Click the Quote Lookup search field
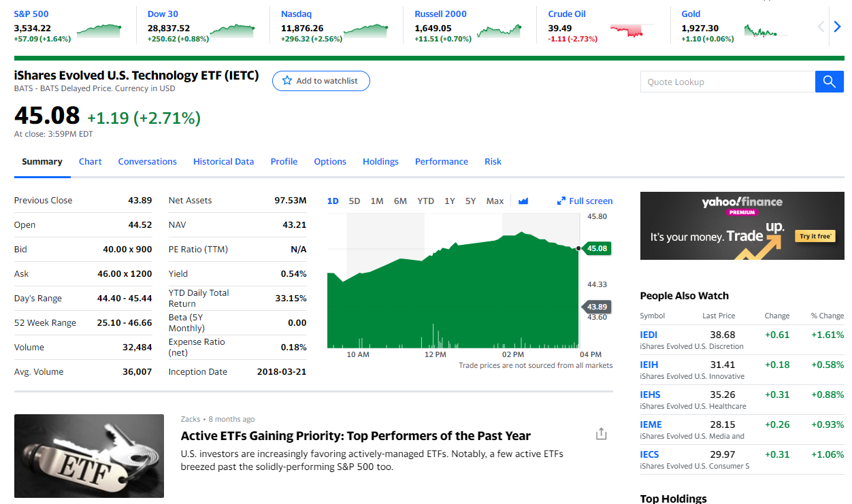The image size is (852, 504). [727, 82]
